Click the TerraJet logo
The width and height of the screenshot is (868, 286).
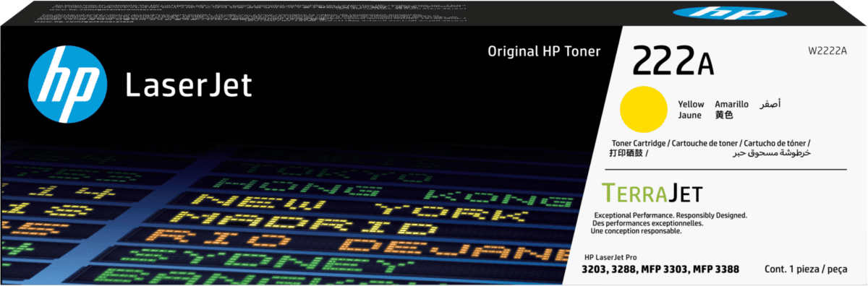coord(652,193)
